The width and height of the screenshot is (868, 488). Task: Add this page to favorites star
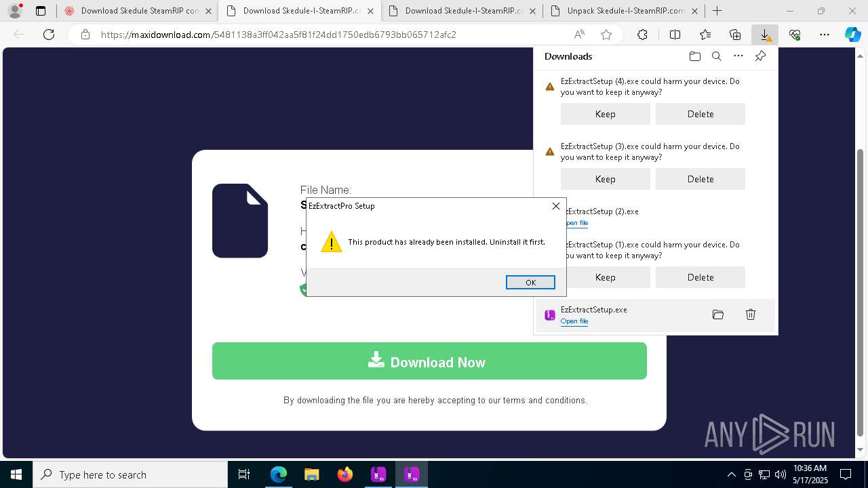tap(606, 35)
